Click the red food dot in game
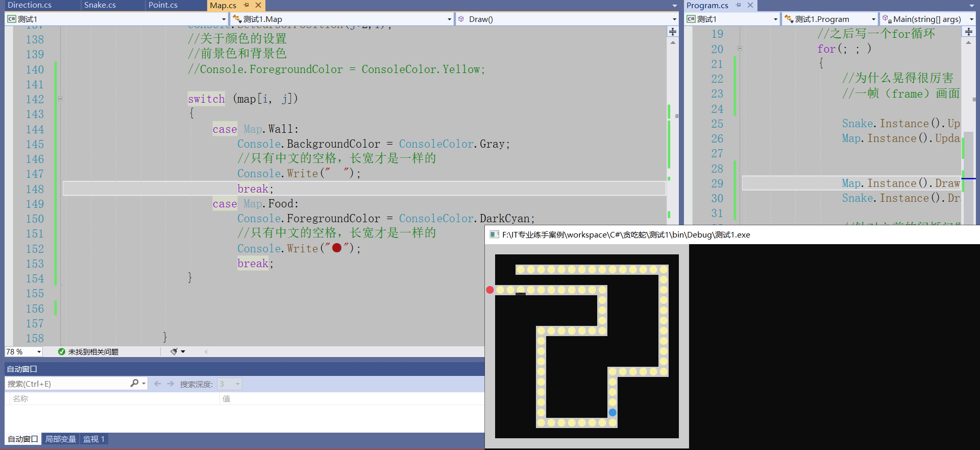 tap(490, 290)
